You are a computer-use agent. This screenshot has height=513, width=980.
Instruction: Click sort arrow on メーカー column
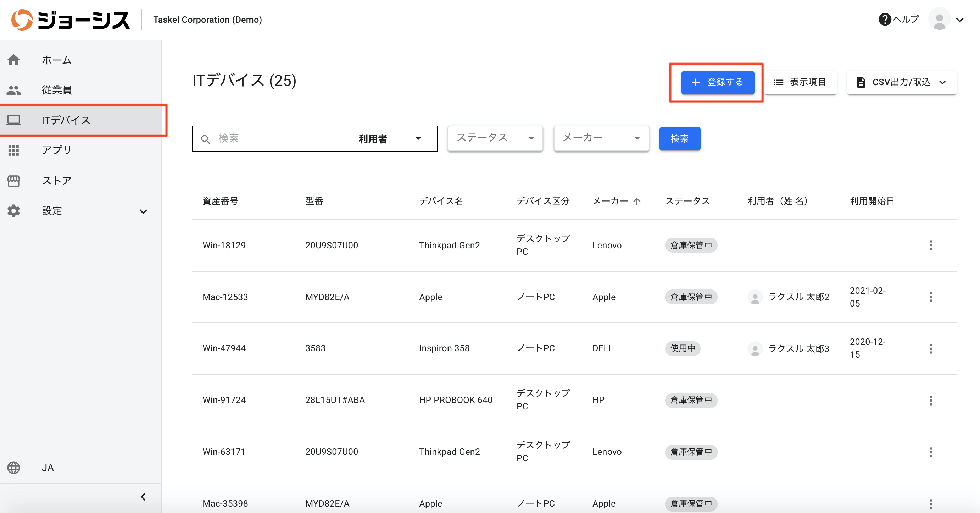click(x=637, y=201)
